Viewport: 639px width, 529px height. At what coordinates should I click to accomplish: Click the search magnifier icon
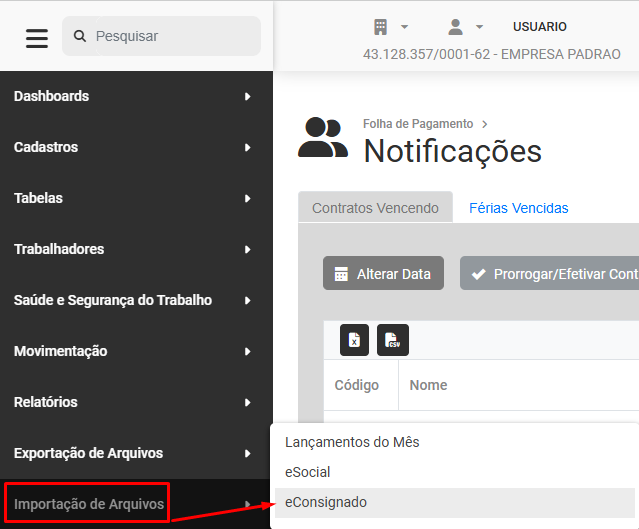pos(80,36)
